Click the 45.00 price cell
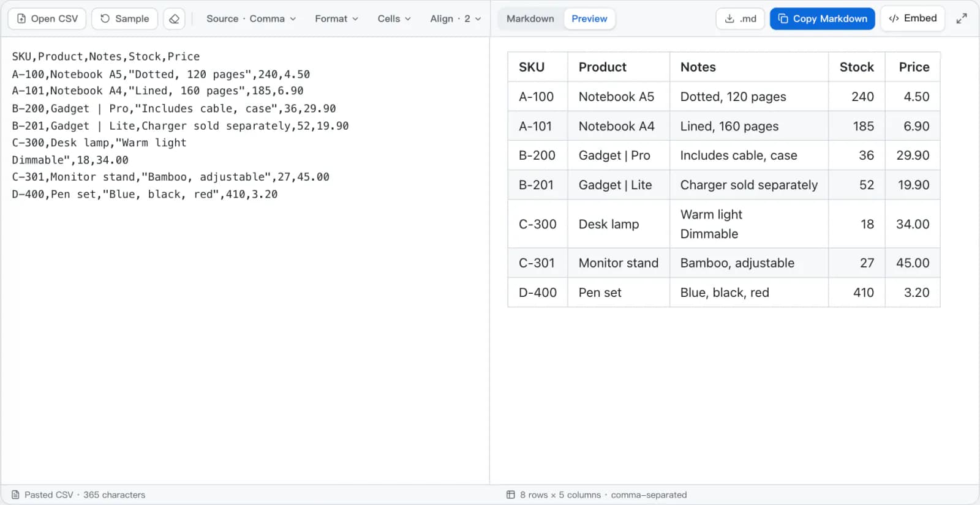 click(x=913, y=263)
